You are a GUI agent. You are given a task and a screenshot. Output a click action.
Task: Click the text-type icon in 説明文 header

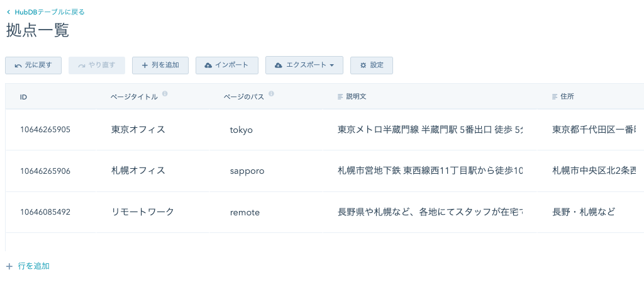tap(341, 98)
